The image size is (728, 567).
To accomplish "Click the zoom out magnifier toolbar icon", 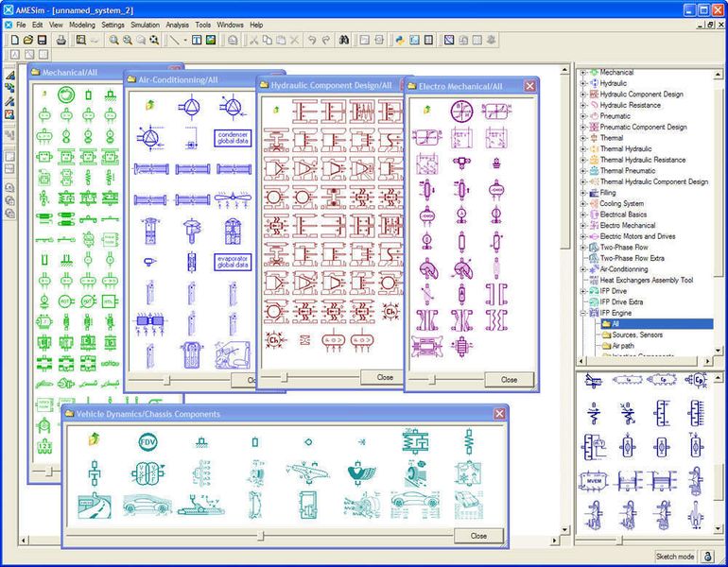I will (x=128, y=40).
